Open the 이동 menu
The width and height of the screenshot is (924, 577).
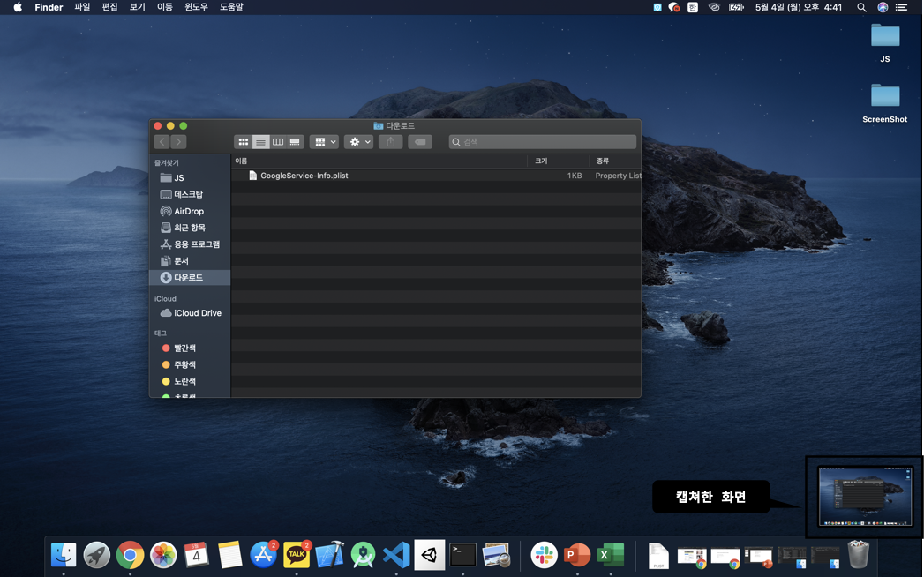[164, 7]
